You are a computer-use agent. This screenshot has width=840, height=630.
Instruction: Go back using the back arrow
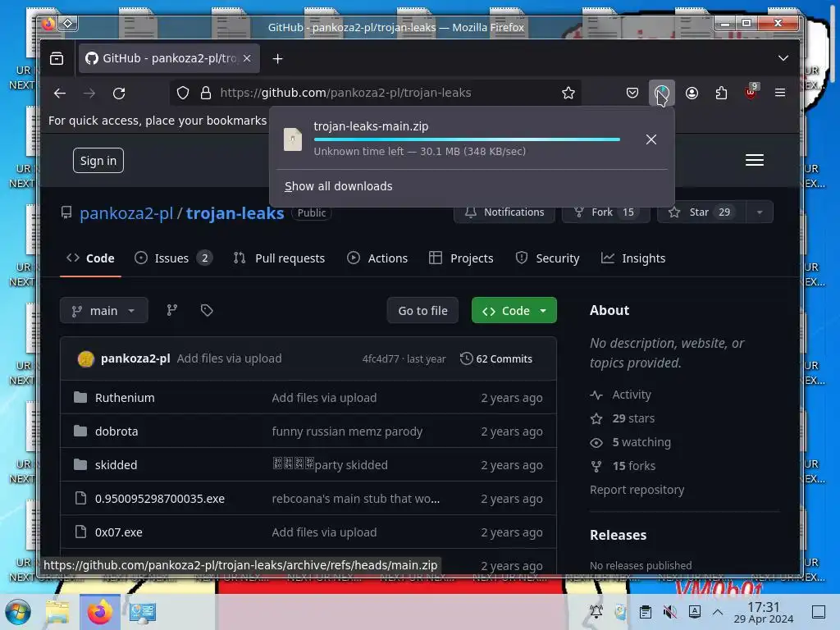tap(59, 94)
